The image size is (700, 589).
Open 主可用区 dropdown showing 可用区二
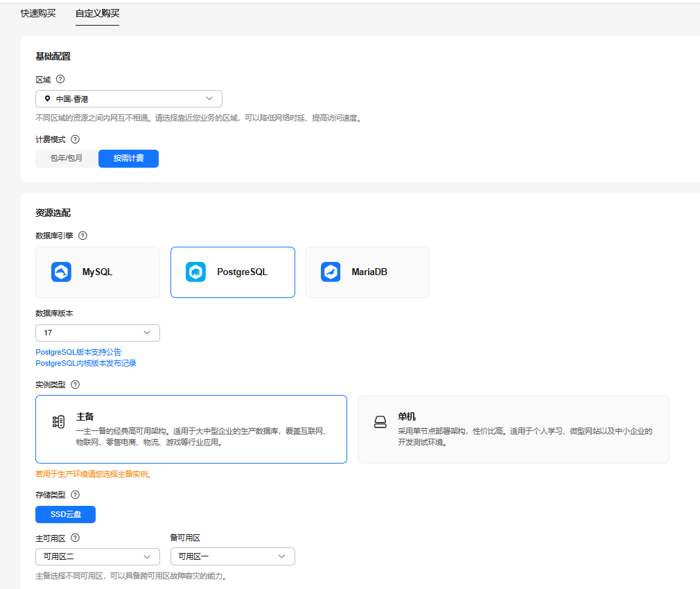pos(97,556)
